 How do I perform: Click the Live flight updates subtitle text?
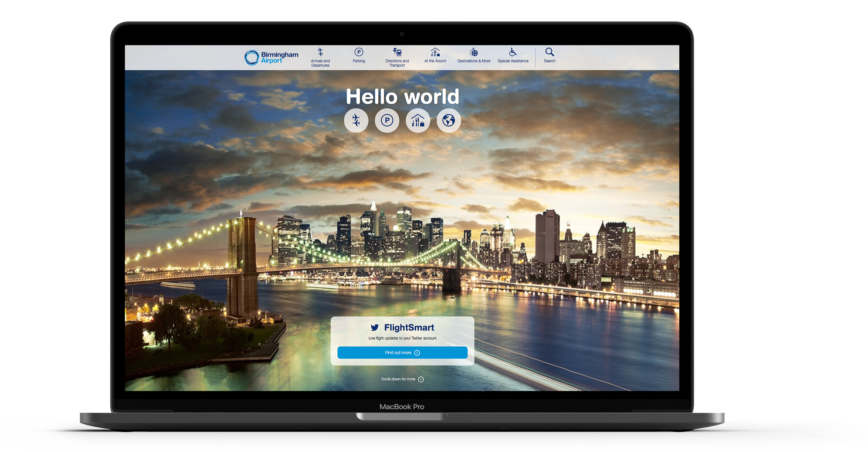tap(402, 338)
